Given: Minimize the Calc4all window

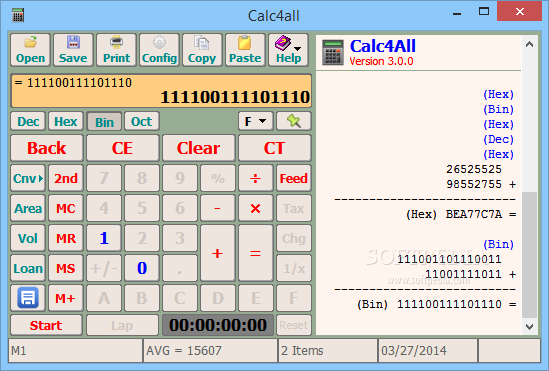Looking at the screenshot, I should (x=457, y=13).
